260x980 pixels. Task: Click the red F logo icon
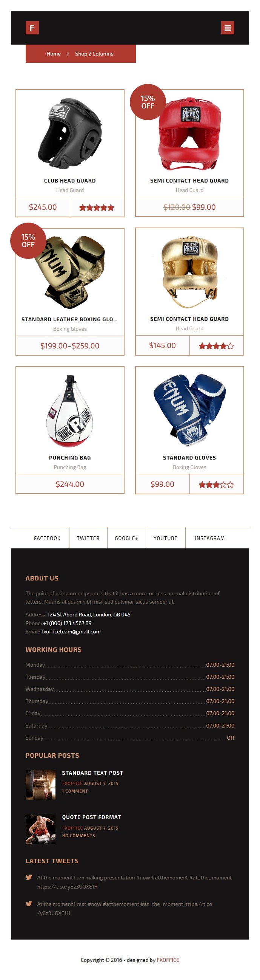[32, 28]
